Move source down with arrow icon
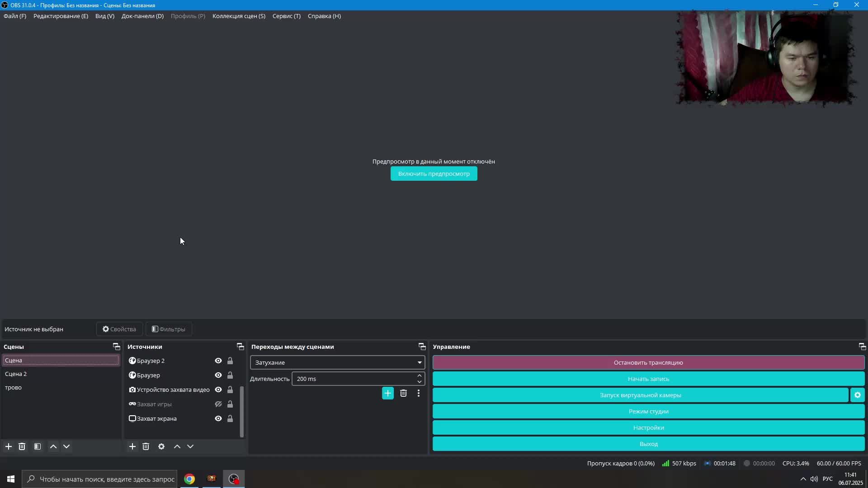 click(190, 446)
